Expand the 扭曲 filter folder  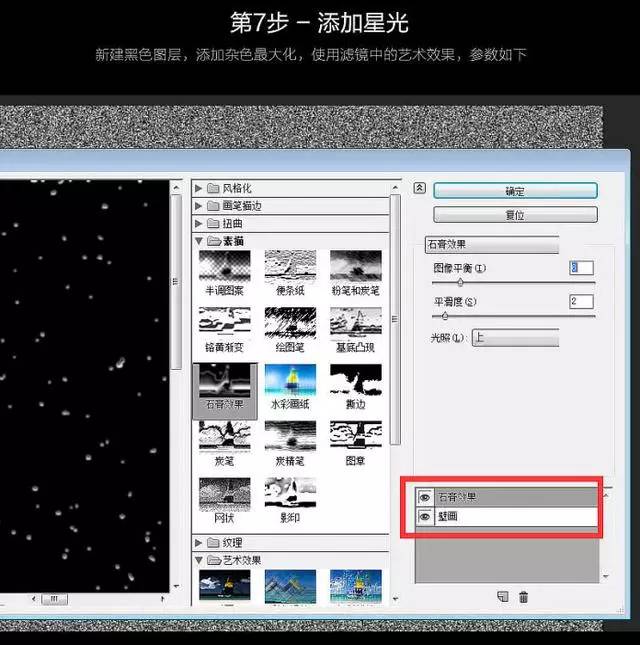click(x=200, y=223)
